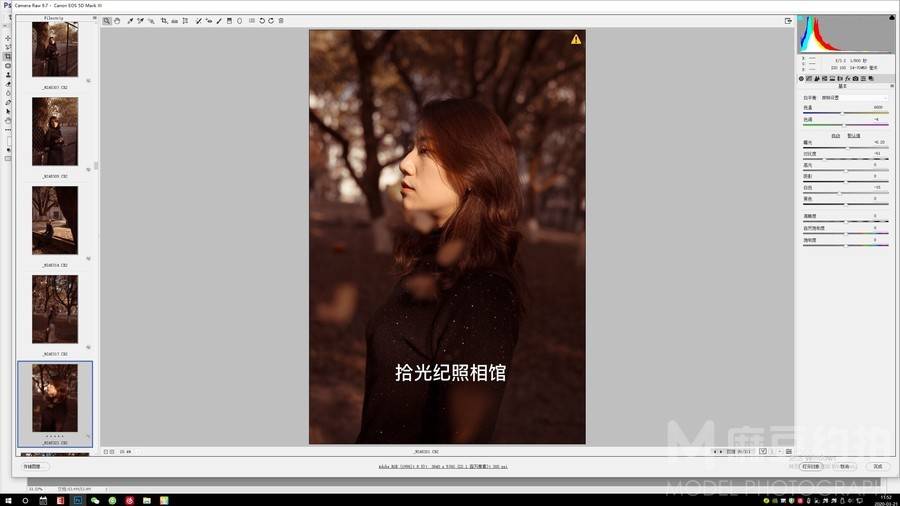Open the Snapshots panel tab
This screenshot has height=506, width=900.
coord(871,79)
